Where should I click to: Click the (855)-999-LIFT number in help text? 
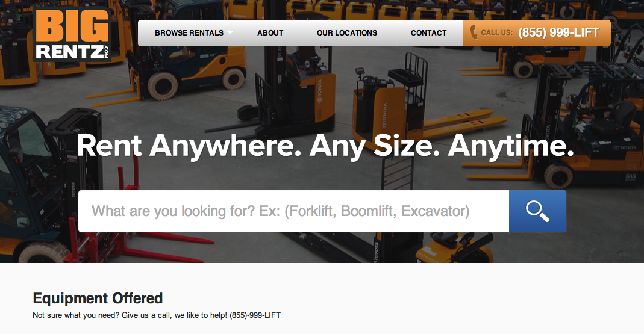(x=255, y=315)
